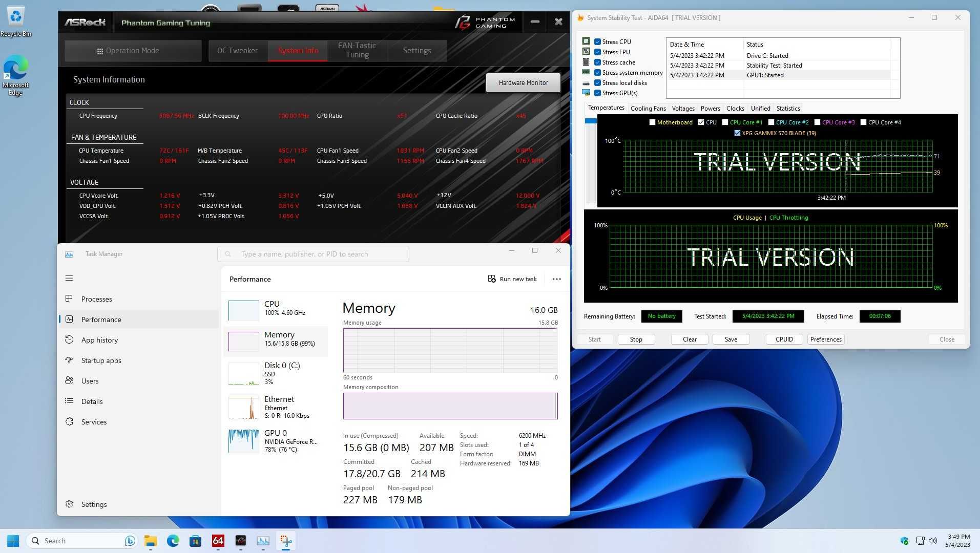Screen dimensions: 980x553
Task: Open Phantom Gaming Settings tab
Action: point(417,51)
